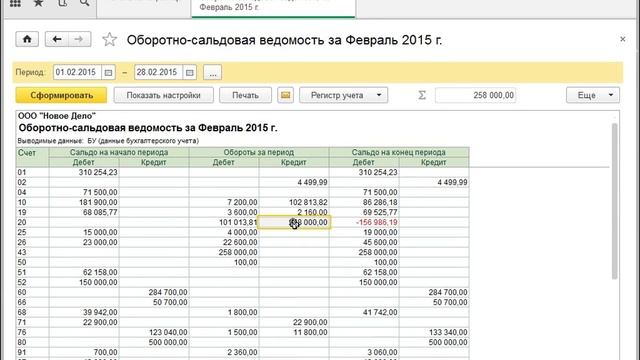Screen dimensions: 640x360
Task: Add report to favorites star
Action: point(109,40)
